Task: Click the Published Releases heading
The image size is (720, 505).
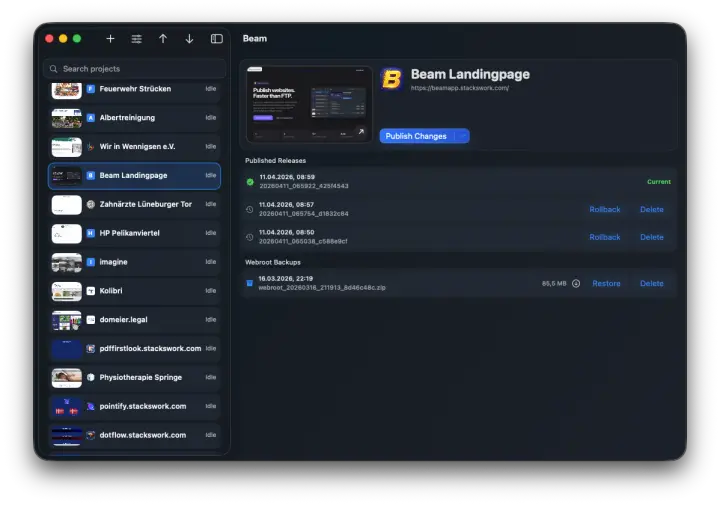Action: 276,161
